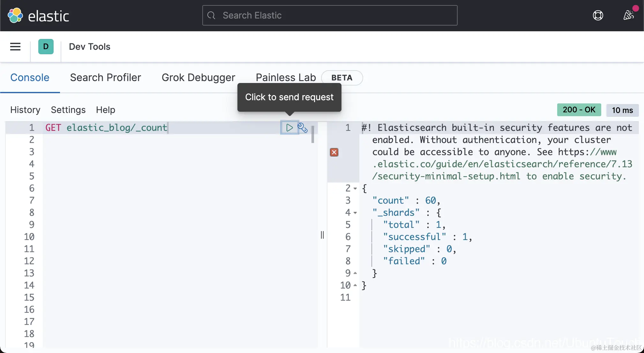Viewport: 644px width, 353px height.
Task: Click the green send request play icon
Action: point(289,128)
